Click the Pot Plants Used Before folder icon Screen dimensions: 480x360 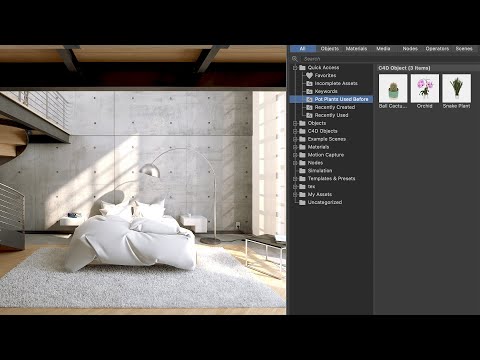point(309,99)
